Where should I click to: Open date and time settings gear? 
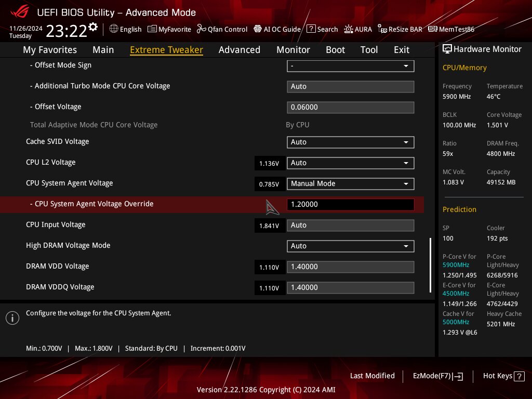[x=93, y=27]
